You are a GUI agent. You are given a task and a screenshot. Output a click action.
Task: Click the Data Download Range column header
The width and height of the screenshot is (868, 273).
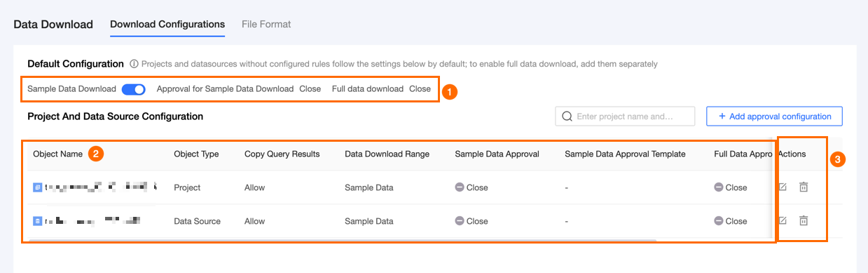387,154
